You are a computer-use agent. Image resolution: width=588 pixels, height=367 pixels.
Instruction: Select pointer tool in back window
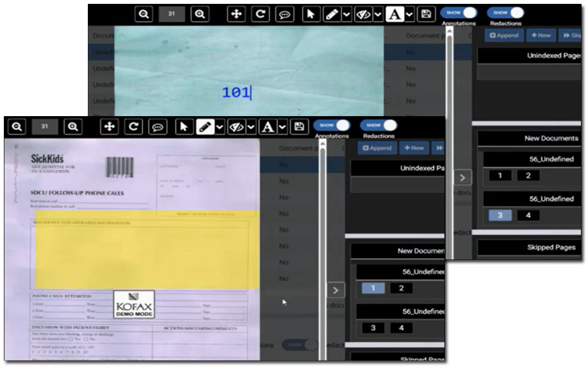(311, 14)
